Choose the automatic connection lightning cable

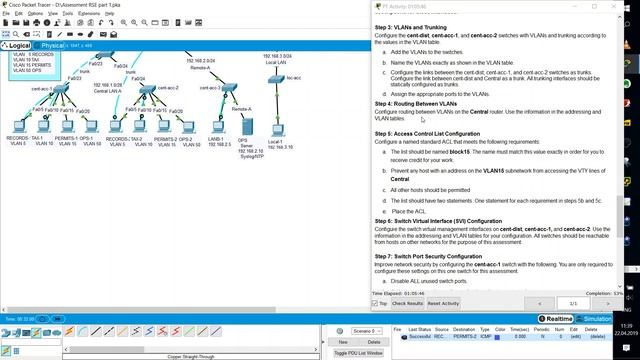click(69, 331)
